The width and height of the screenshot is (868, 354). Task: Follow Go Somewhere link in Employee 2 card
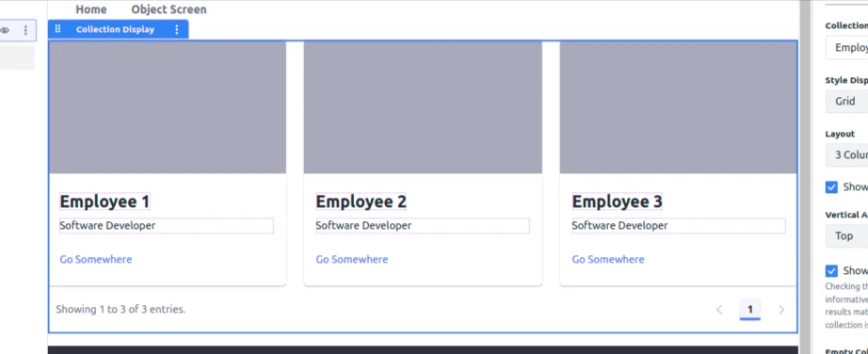tap(352, 259)
